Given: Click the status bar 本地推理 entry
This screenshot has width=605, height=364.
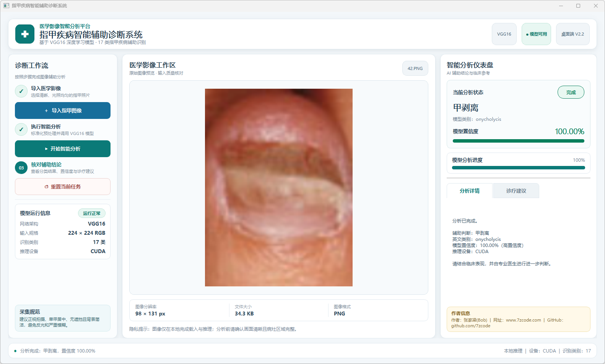Looking at the screenshot, I should tap(513, 351).
